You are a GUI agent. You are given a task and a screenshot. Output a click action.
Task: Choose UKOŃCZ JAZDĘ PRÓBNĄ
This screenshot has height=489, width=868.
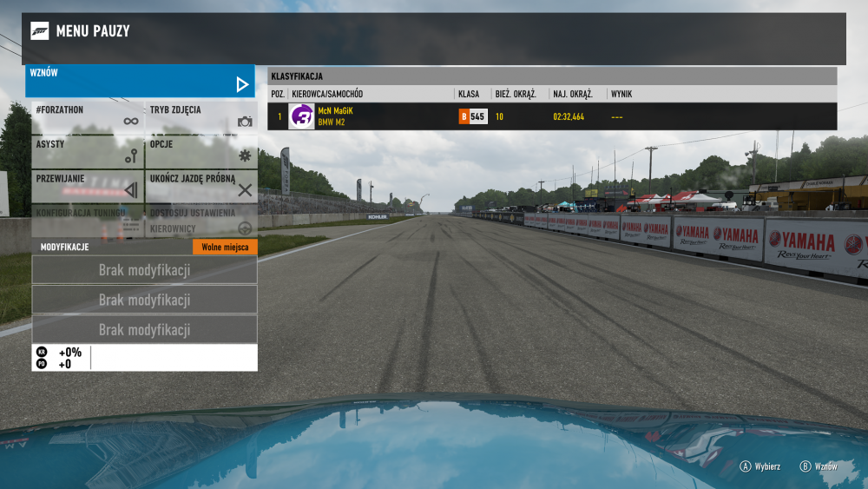coord(201,186)
